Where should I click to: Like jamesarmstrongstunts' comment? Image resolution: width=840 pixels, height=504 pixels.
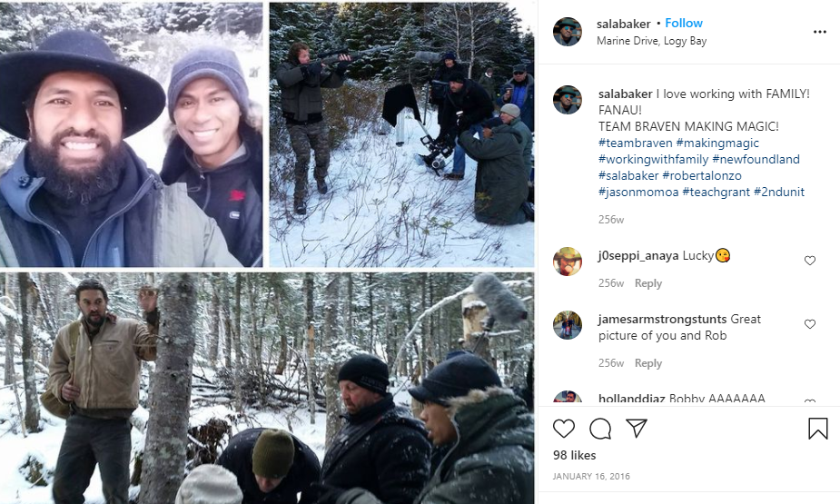click(x=810, y=324)
